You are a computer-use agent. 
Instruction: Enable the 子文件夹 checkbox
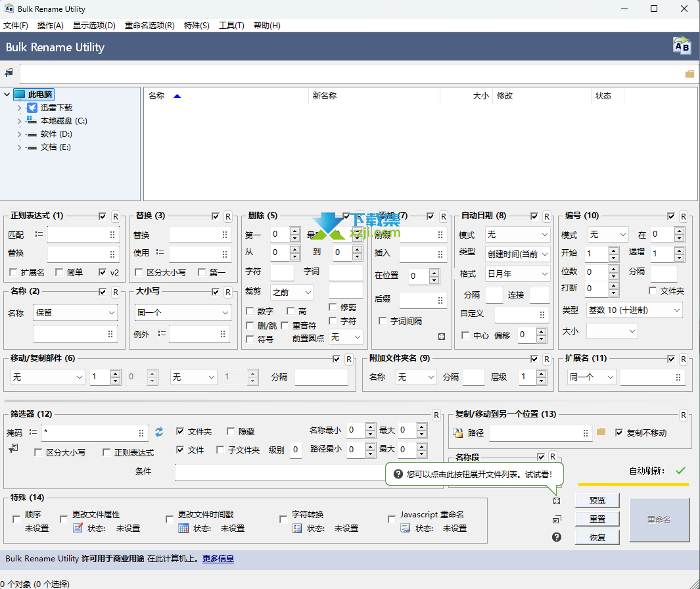[x=220, y=450]
